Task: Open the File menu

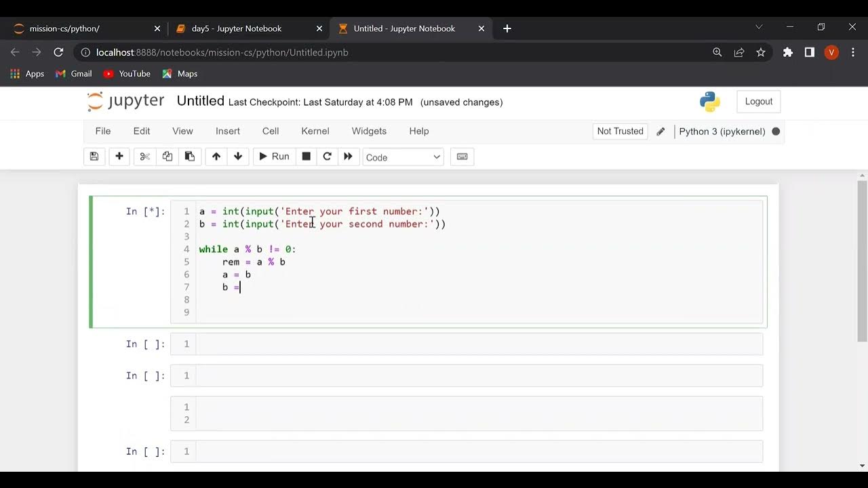Action: coord(103,131)
